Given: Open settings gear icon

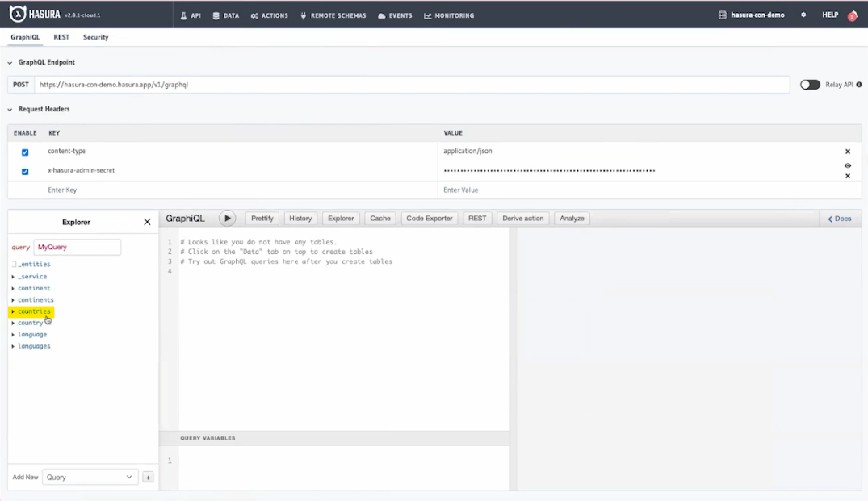Looking at the screenshot, I should tap(803, 15).
